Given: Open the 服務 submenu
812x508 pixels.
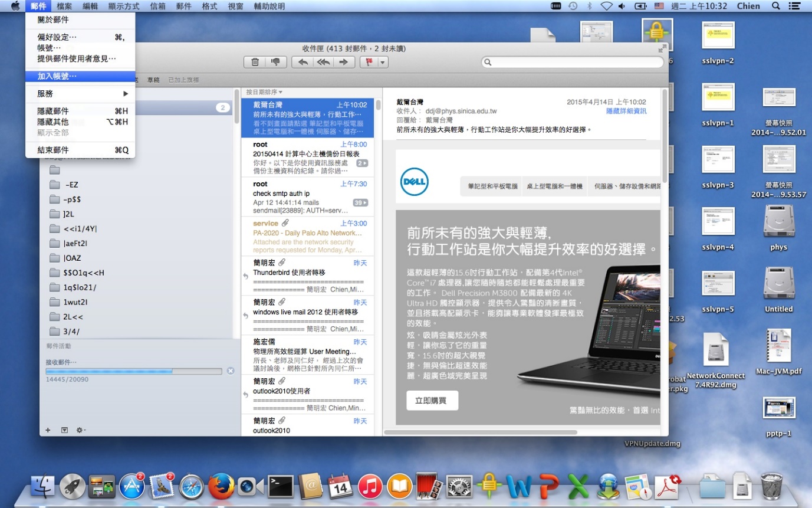Looking at the screenshot, I should (x=80, y=94).
